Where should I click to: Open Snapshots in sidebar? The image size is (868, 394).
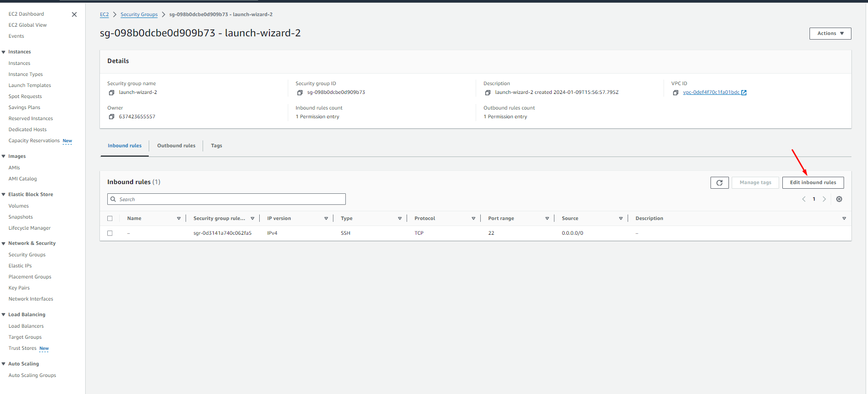click(x=21, y=217)
